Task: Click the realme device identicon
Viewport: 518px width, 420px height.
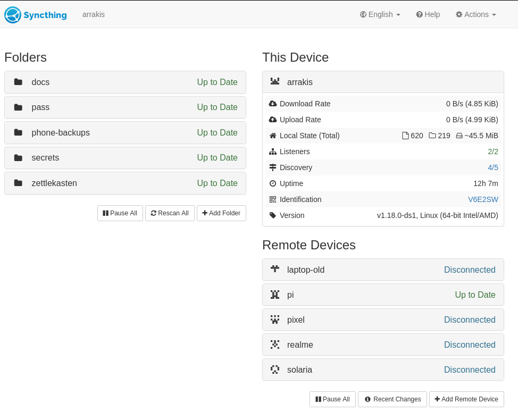Action: (275, 345)
